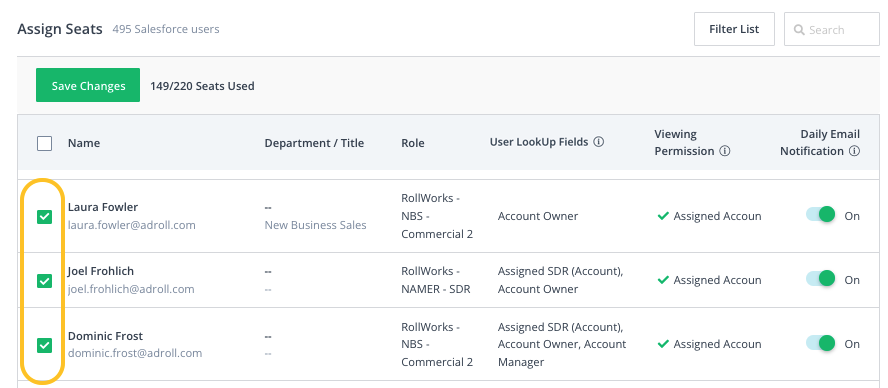Click the name Laura Fowler
The image size is (888, 388).
pyautogui.click(x=103, y=207)
